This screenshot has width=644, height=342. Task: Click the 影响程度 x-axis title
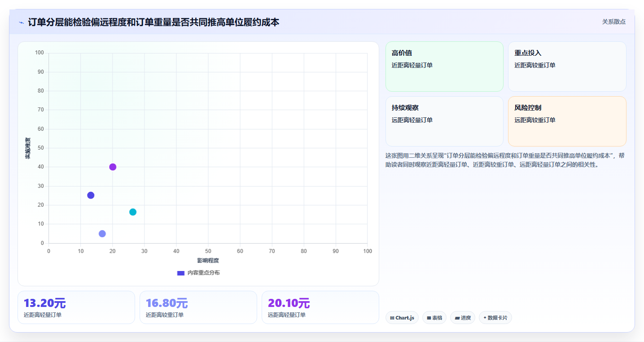[208, 261]
